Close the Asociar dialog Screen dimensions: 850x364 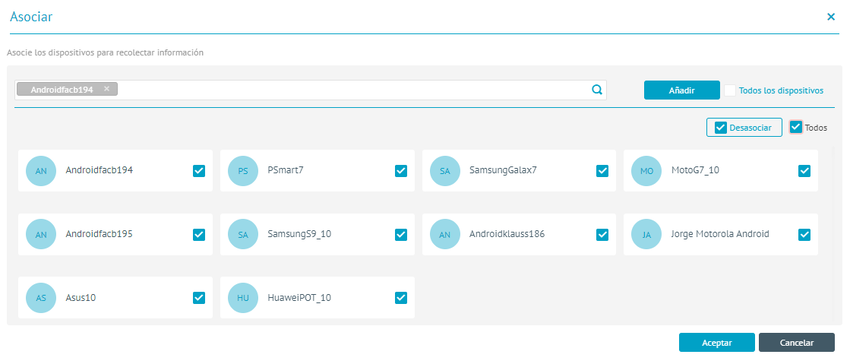point(830,17)
